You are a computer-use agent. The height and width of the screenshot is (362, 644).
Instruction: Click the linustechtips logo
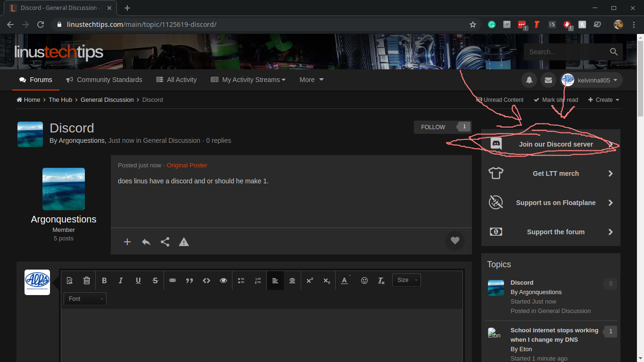[x=59, y=52]
